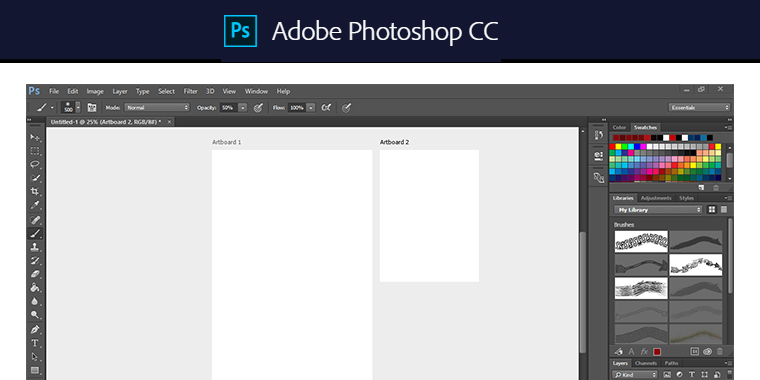Select the Eraser tool
760x380 pixels.
[35, 274]
